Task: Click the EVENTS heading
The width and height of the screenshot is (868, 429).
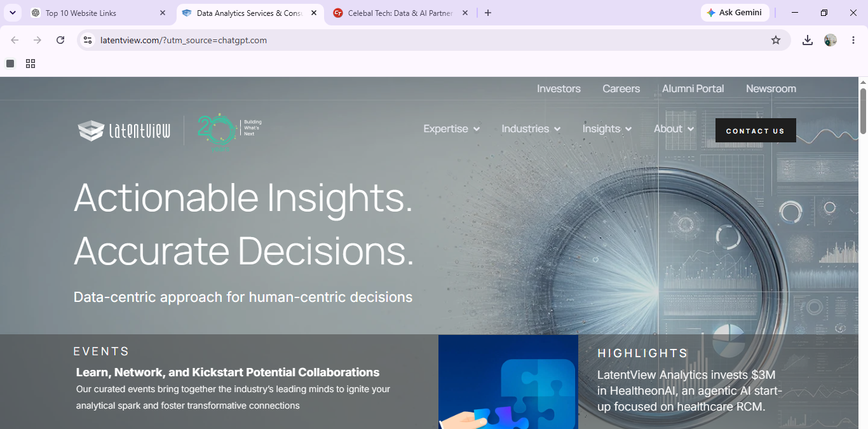Action: click(x=101, y=351)
